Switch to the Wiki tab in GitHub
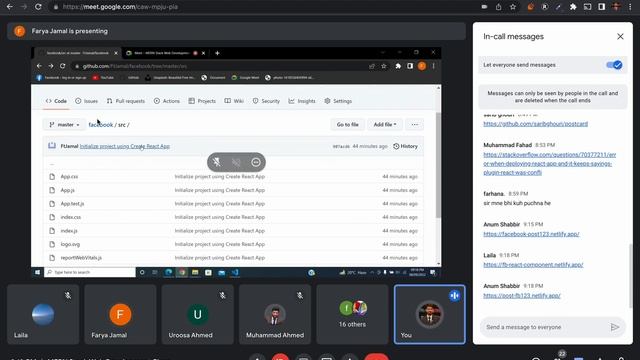 pyautogui.click(x=234, y=101)
